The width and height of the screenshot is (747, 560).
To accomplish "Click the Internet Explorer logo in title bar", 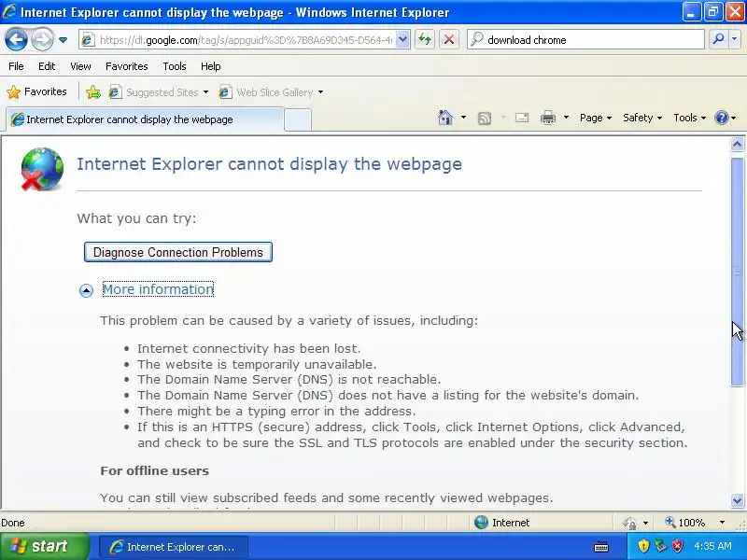I will 9,11.
